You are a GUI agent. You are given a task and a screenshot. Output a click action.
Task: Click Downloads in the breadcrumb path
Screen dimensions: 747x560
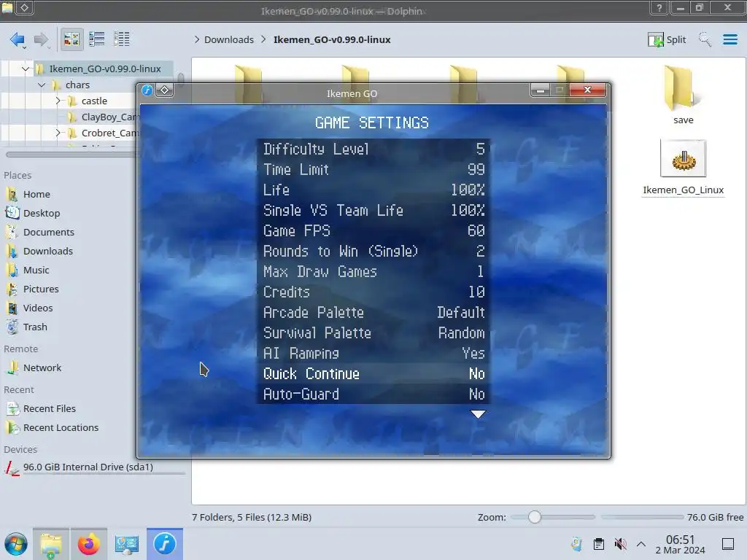pyautogui.click(x=228, y=39)
